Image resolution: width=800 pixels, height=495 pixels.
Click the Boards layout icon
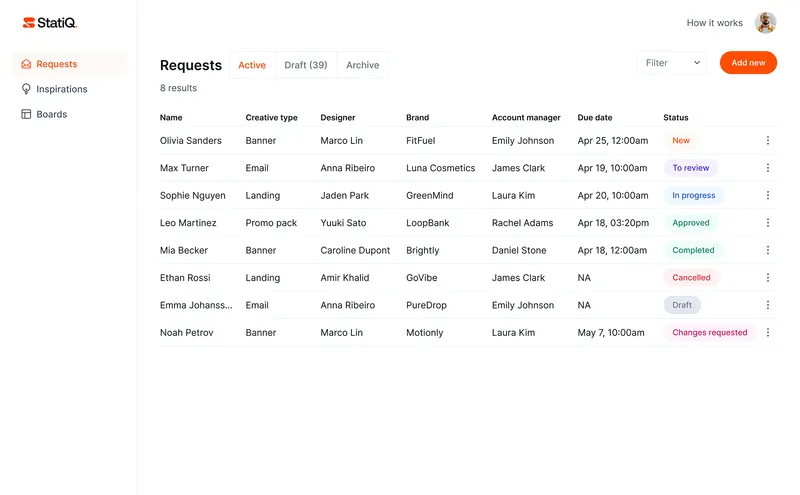tap(26, 114)
